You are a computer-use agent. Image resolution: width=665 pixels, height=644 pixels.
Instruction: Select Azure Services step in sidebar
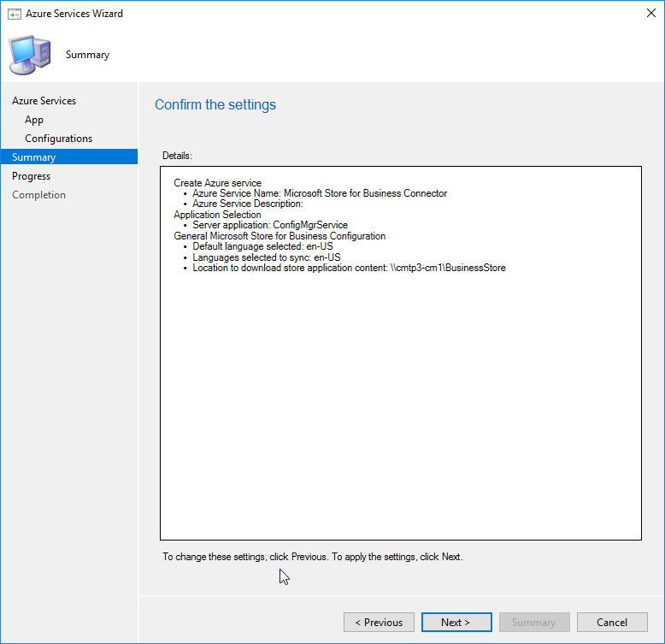tap(44, 101)
